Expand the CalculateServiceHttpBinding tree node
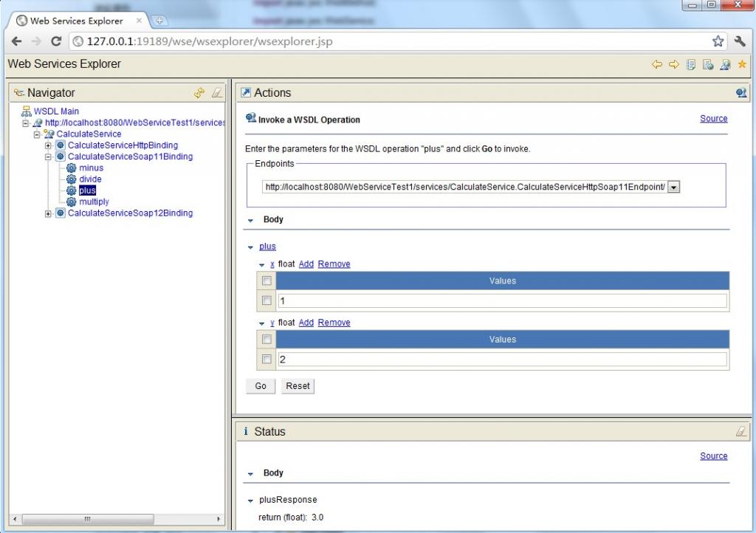The width and height of the screenshot is (756, 533). point(48,145)
